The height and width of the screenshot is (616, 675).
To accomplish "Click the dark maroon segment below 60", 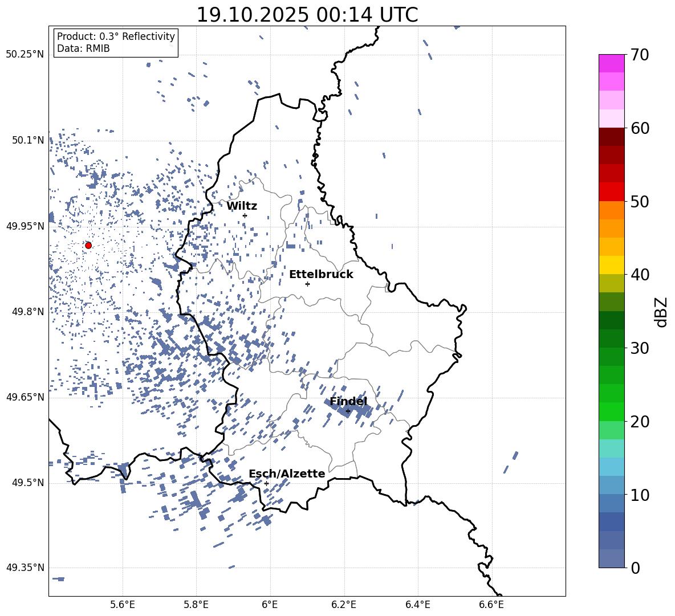I will (x=611, y=137).
